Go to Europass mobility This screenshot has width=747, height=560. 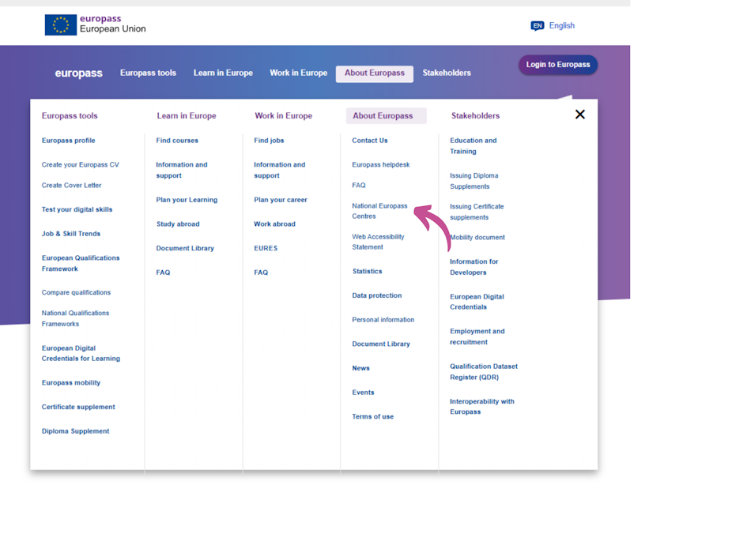pyautogui.click(x=71, y=383)
